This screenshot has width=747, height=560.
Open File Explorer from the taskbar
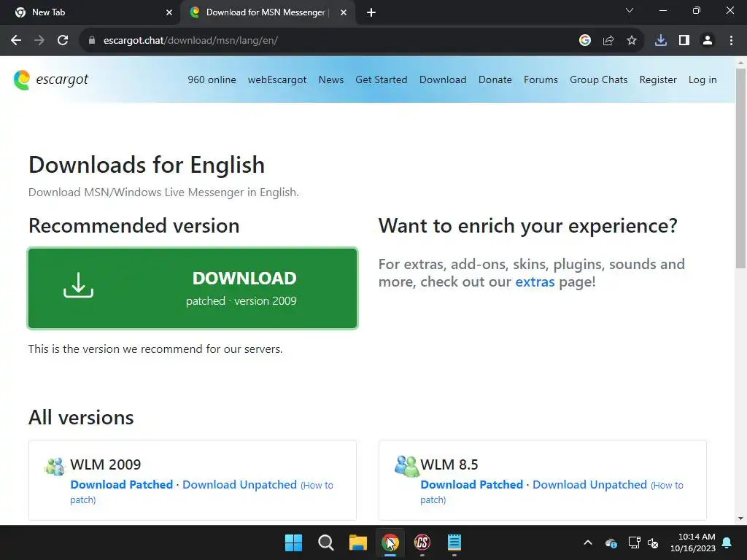click(x=357, y=542)
